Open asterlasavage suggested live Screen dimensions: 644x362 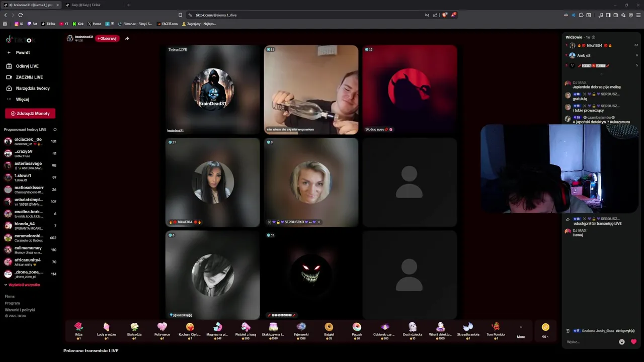[30, 165]
